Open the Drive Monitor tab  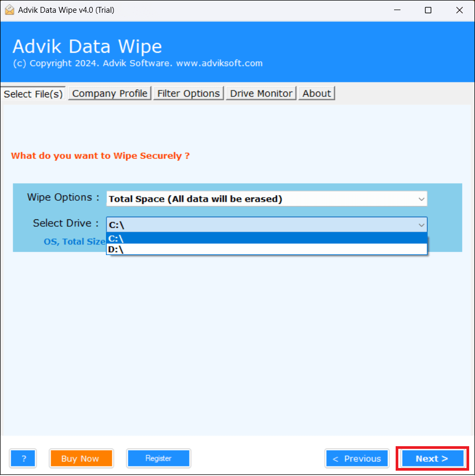pos(261,94)
